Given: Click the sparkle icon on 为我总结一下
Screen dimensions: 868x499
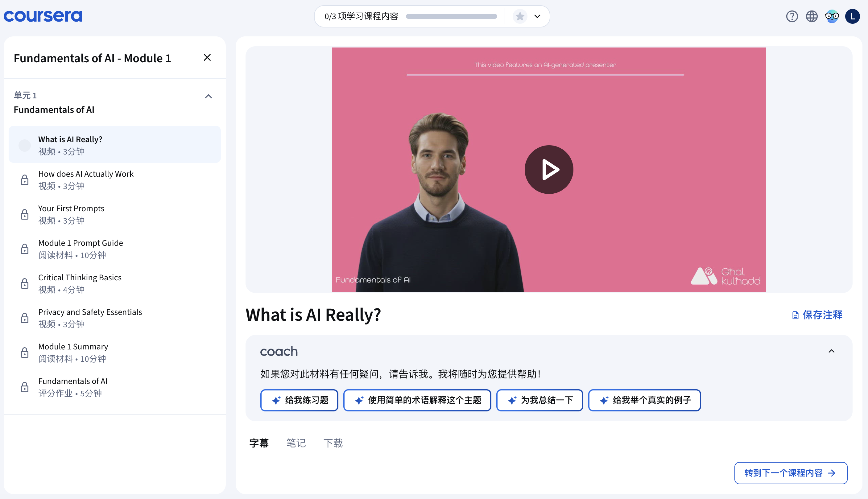Looking at the screenshot, I should (512, 400).
